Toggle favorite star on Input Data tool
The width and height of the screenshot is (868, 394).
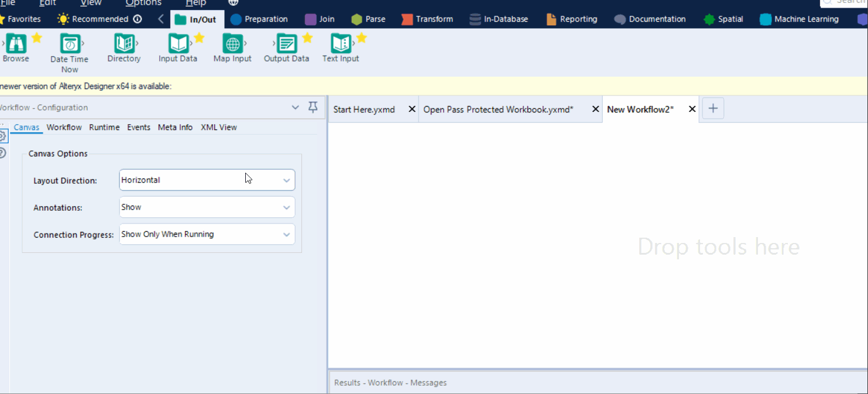[199, 38]
